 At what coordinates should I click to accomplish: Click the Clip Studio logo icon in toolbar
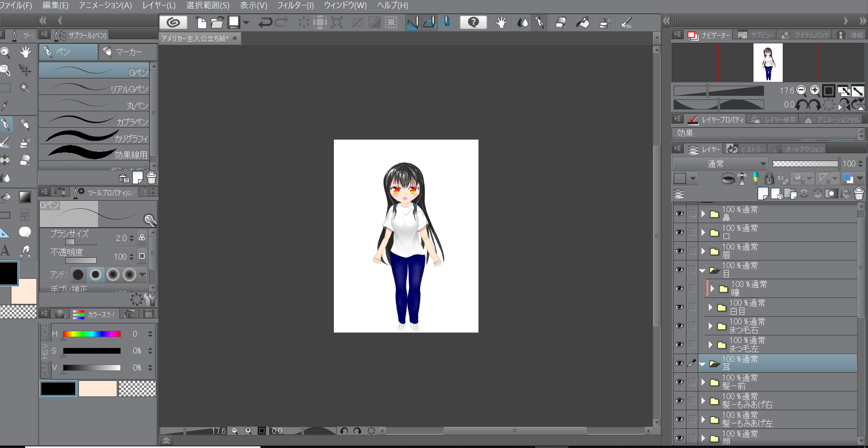coord(173,22)
